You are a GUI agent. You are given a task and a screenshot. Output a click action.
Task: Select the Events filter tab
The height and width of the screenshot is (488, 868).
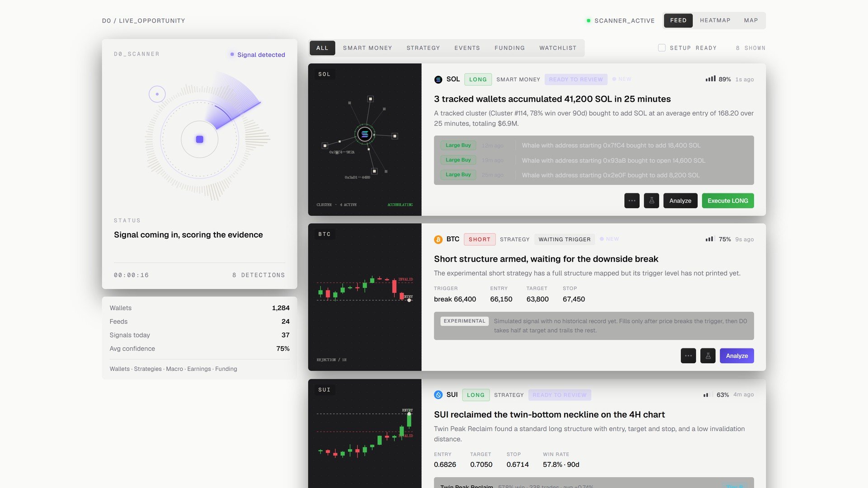467,48
